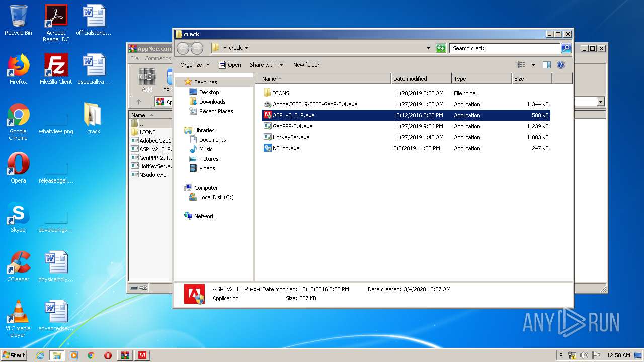Viewport: 644px width, 362px height.
Task: Sort by the Name column header
Action: (x=324, y=79)
